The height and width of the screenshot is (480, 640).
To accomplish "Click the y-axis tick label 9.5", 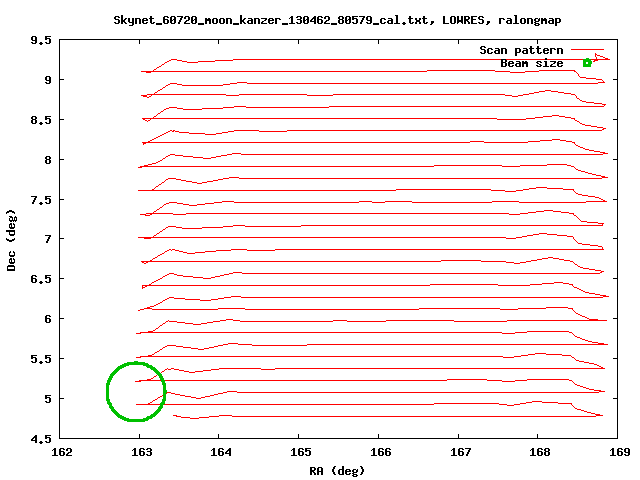I will tap(41, 40).
